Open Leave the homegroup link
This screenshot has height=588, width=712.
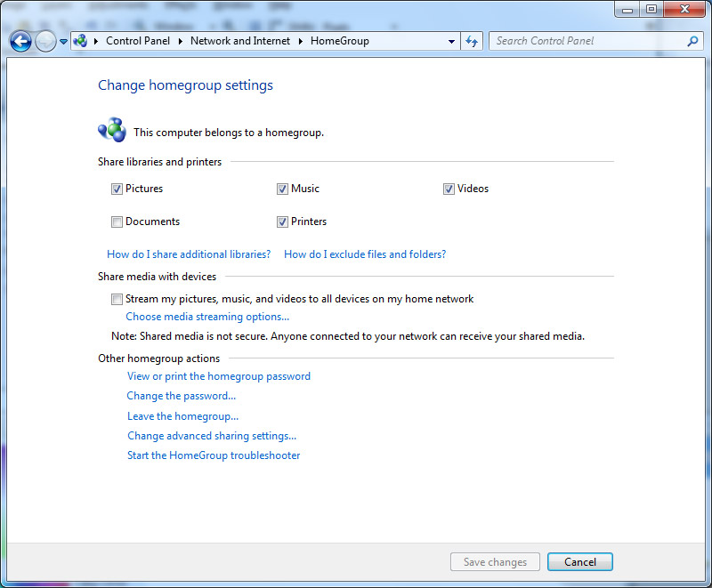point(182,416)
